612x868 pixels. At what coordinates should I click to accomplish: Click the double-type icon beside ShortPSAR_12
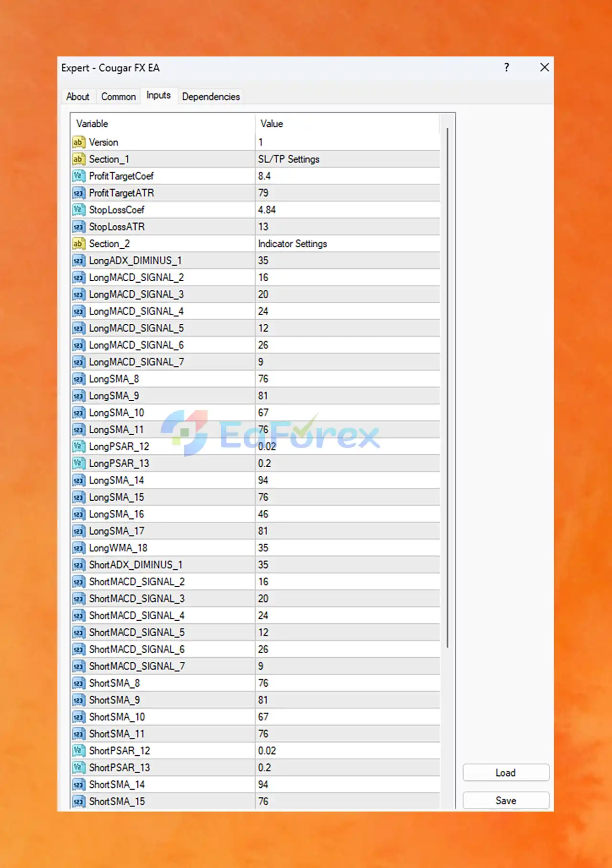78,751
